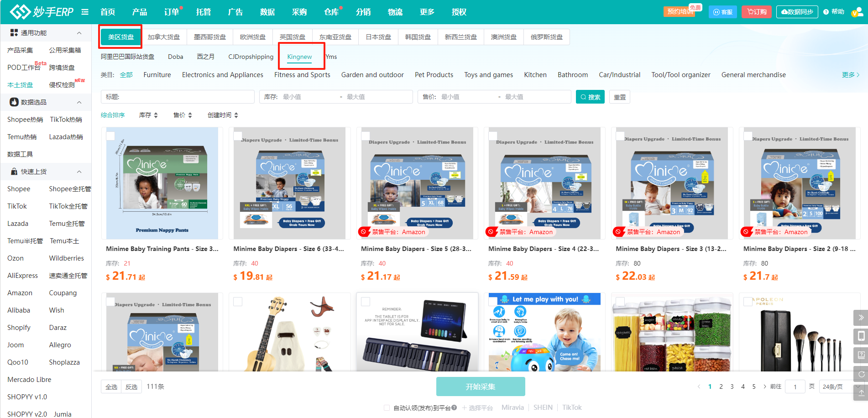Viewport: 868px width, 418px height.
Task: Filter by Furniture category
Action: click(x=157, y=75)
